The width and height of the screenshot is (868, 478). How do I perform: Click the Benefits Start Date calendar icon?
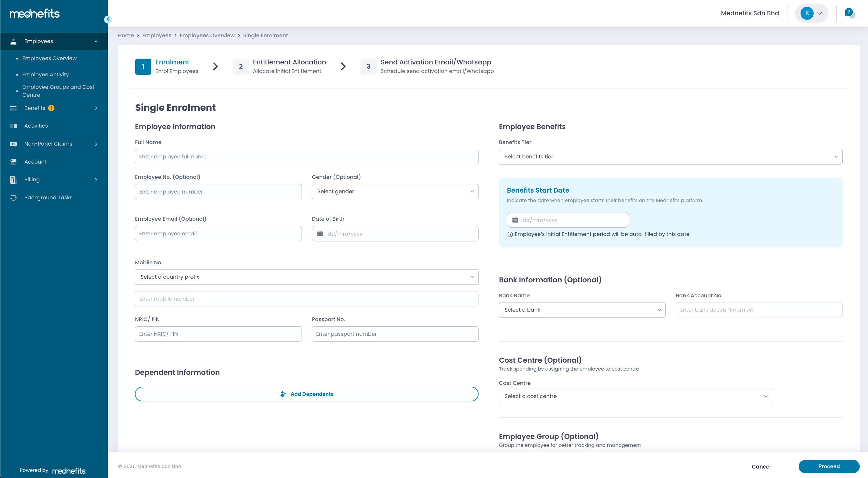(515, 220)
